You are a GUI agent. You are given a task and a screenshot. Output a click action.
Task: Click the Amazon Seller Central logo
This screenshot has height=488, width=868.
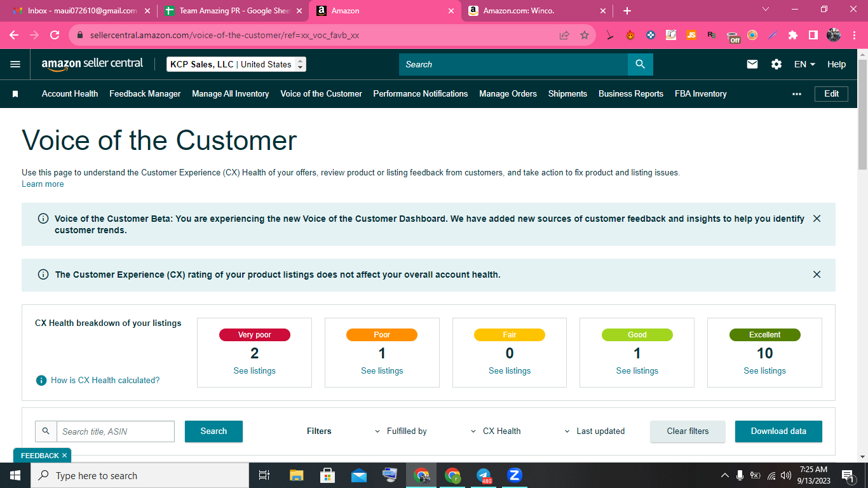[x=93, y=64]
